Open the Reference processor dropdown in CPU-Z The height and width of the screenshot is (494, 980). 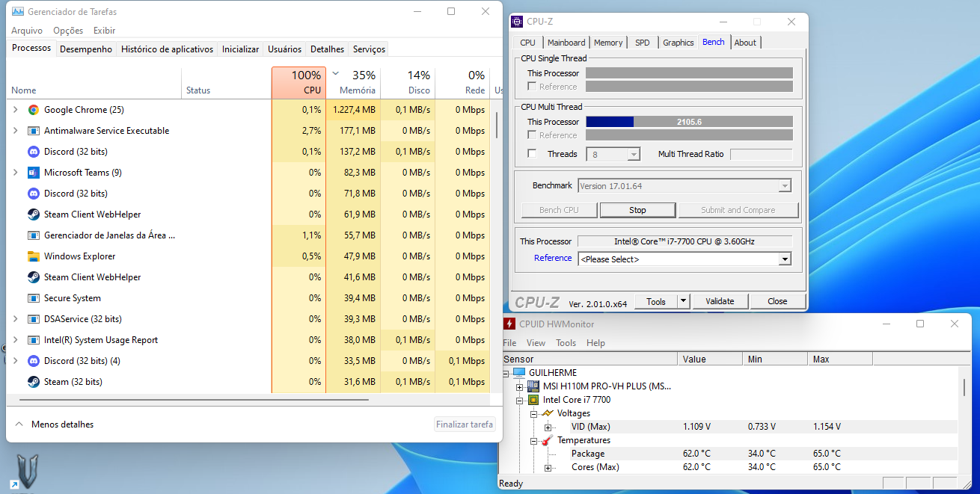click(785, 259)
